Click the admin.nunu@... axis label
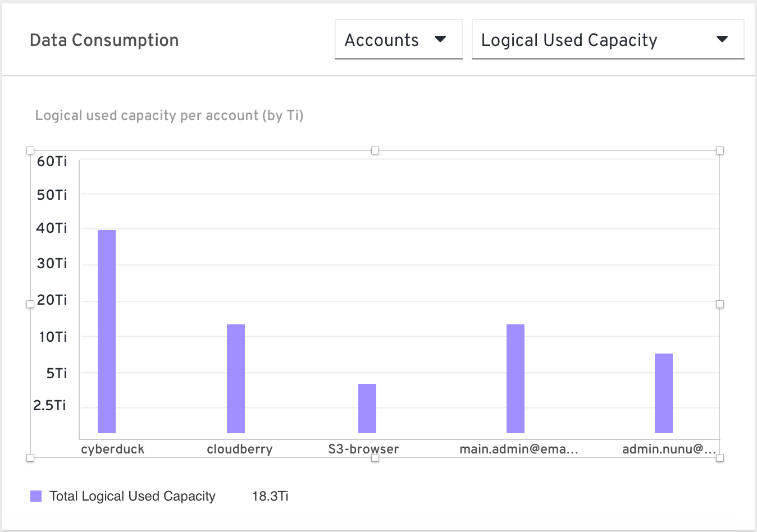 [669, 449]
